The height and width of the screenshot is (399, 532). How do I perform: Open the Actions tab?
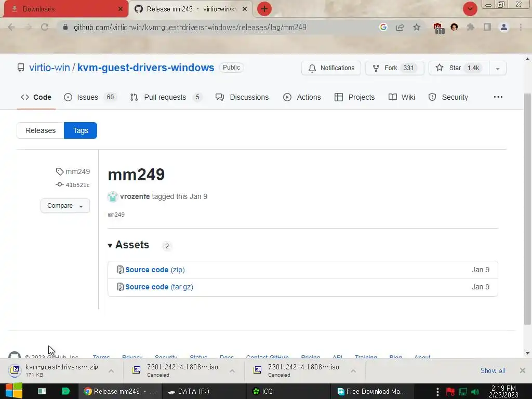pyautogui.click(x=302, y=97)
